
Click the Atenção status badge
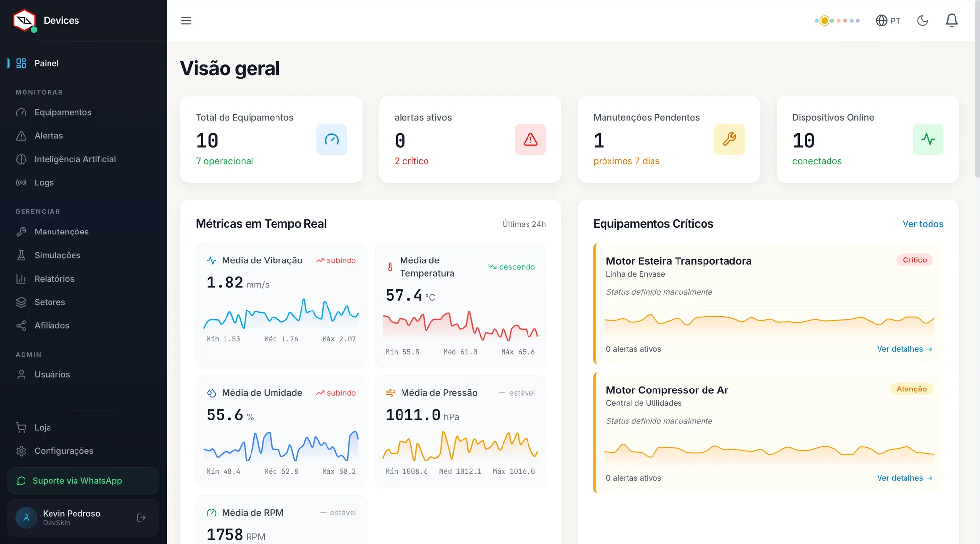[911, 389]
